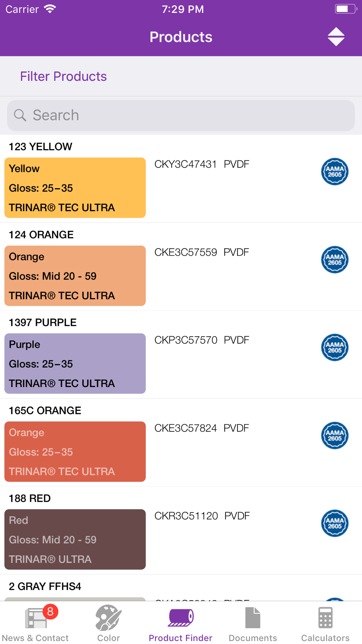Screen dimensions: 362x644
Task: Focus the Search field
Action: pyautogui.click(x=181, y=116)
